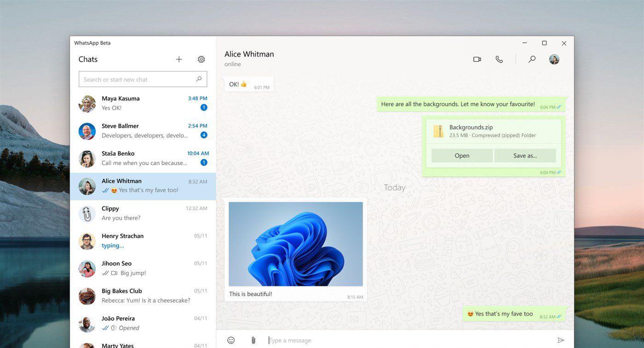Viewport: 644px width, 348px height.
Task: Open the settings gear in the sidebar
Action: (201, 59)
